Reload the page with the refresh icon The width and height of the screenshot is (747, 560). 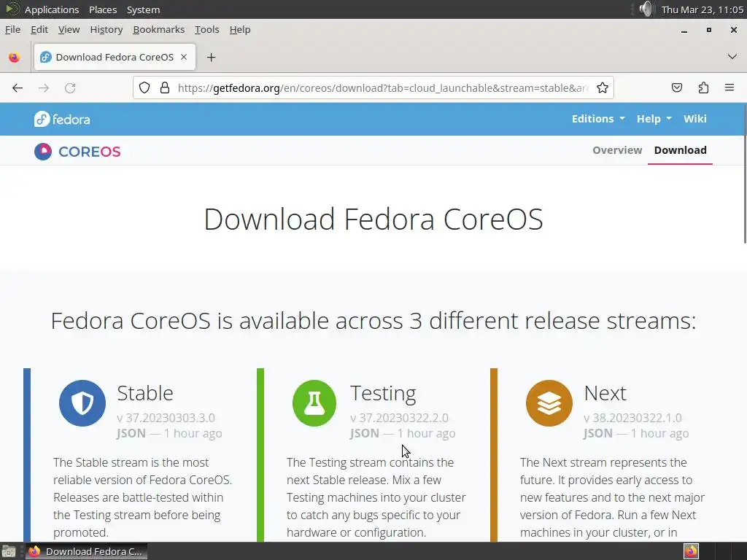(70, 88)
